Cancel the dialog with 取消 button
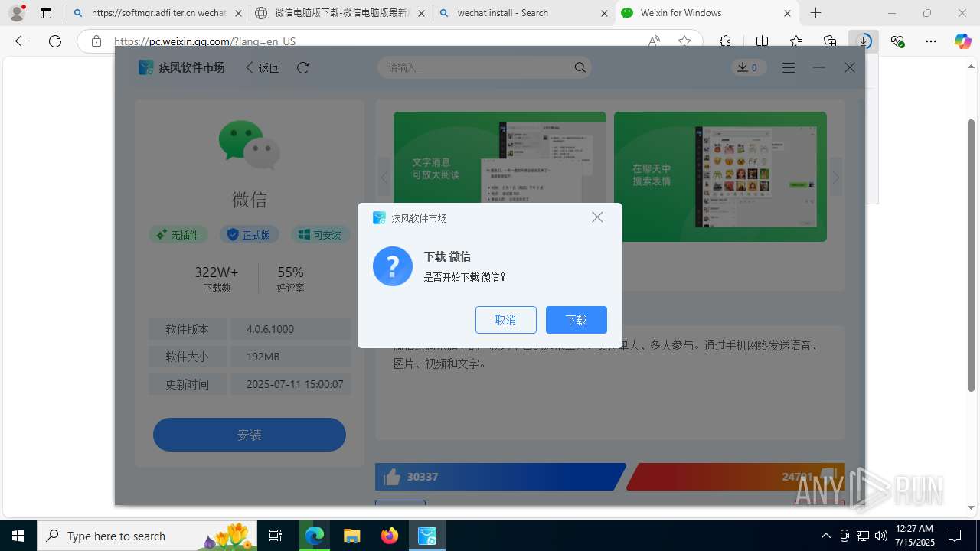Screen dimensions: 980x551 (x=506, y=320)
